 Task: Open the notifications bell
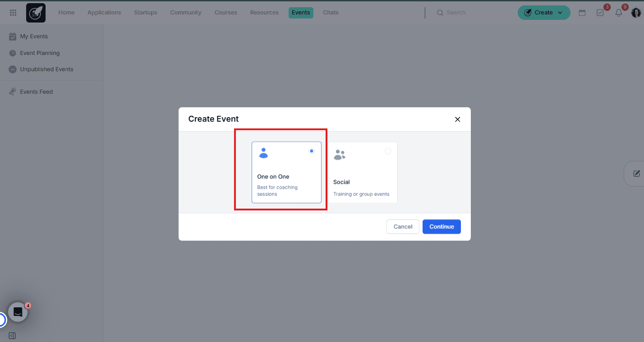[x=619, y=13]
